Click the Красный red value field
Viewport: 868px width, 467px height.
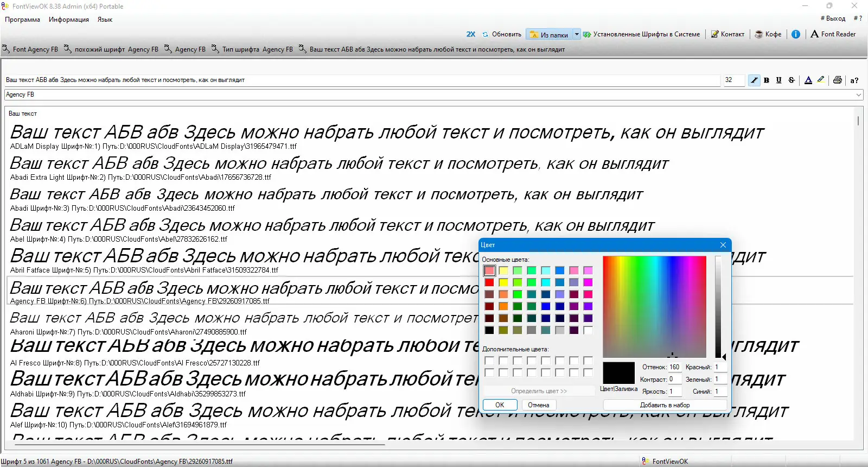click(720, 367)
